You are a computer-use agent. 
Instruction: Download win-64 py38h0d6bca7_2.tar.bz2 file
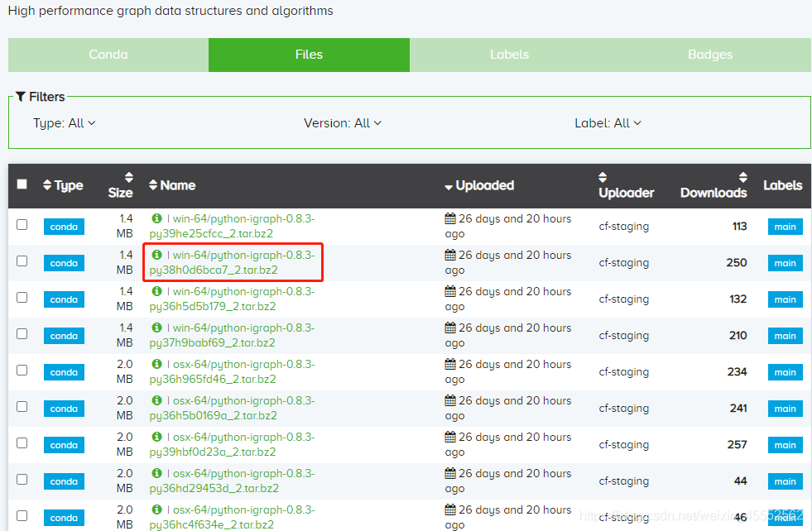[x=232, y=262]
